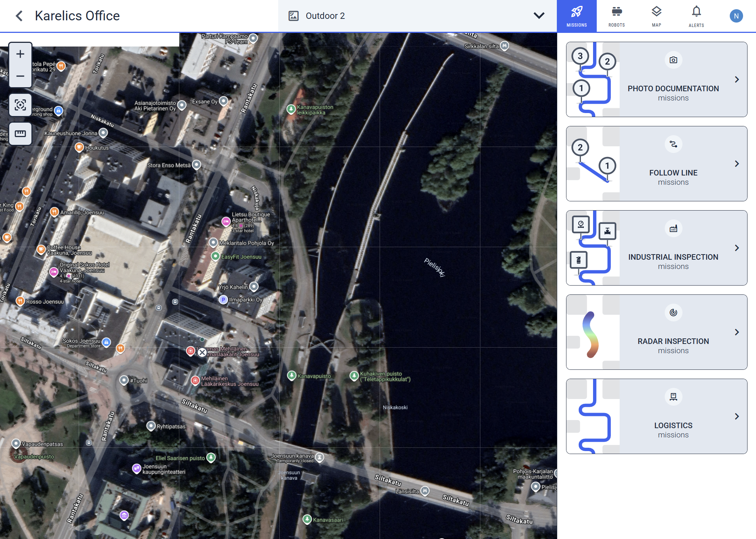The image size is (756, 539).
Task: Click the X marker near Mehiläinen on the map
Action: coord(202,353)
